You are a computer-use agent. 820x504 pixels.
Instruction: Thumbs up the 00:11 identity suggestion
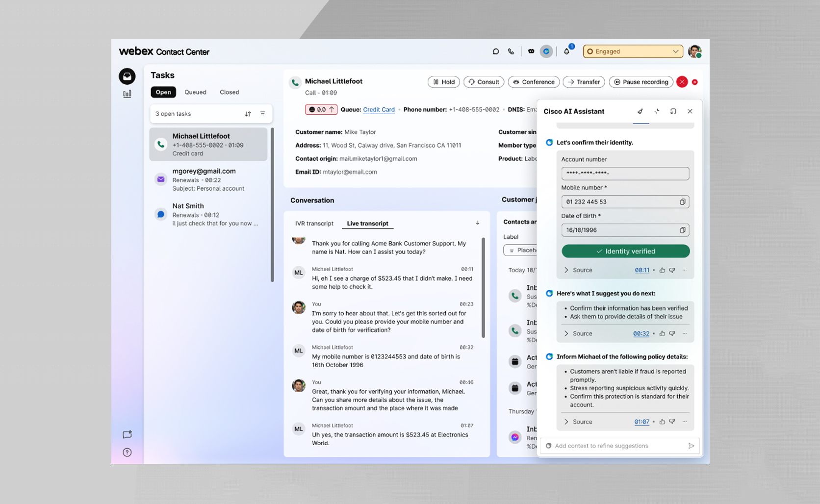(663, 270)
